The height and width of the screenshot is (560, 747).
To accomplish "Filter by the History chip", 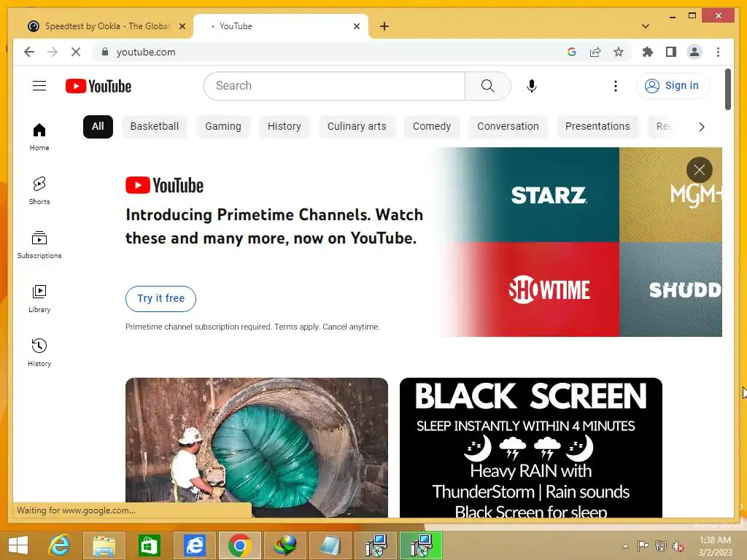I will pos(284,127).
